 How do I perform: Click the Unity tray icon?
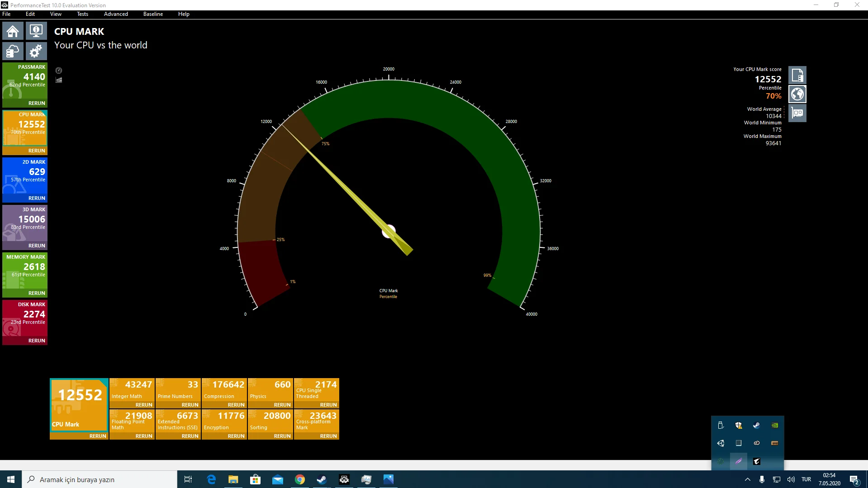click(x=721, y=443)
